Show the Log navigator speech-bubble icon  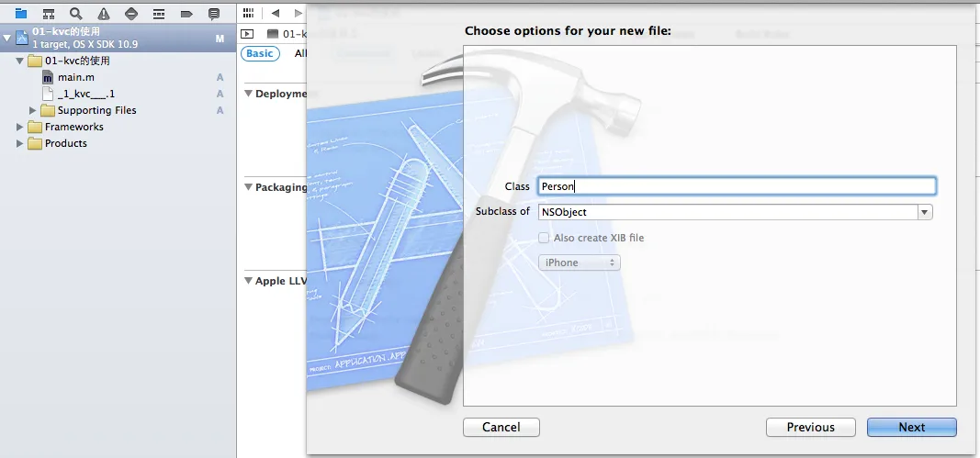tap(214, 13)
